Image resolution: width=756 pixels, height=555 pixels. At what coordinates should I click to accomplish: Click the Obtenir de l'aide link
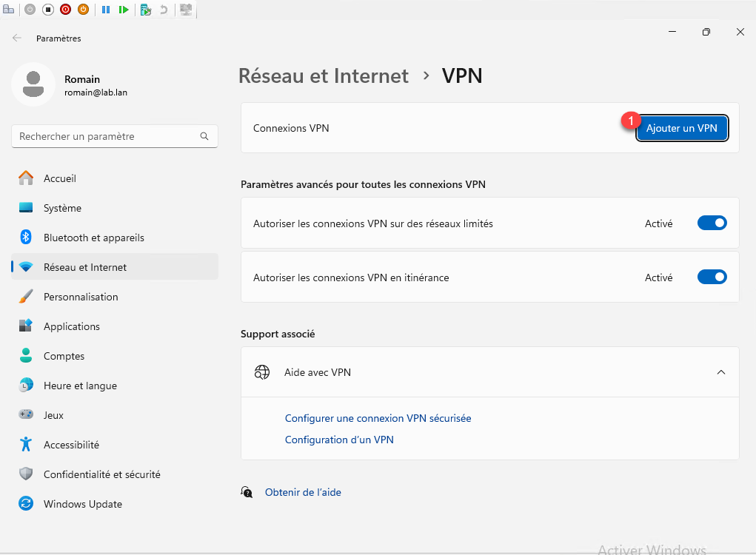[302, 492]
